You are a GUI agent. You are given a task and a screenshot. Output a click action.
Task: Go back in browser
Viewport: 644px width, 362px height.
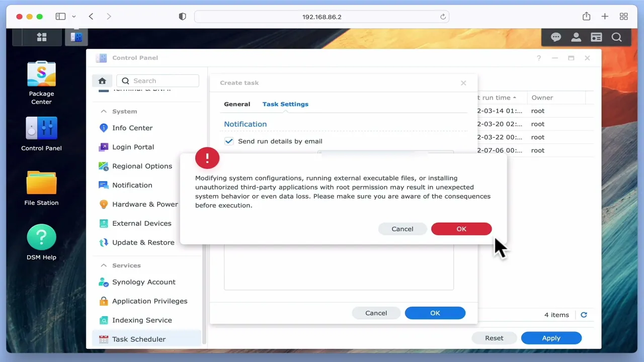[91, 17]
